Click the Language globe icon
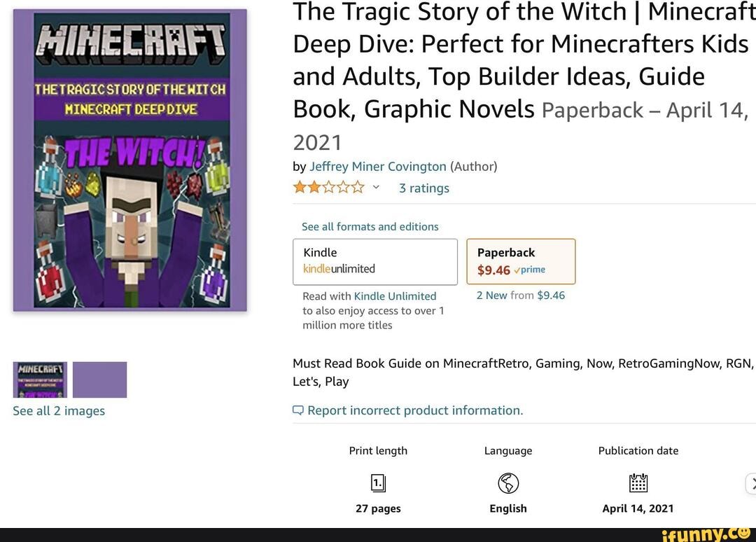The height and width of the screenshot is (542, 756). [x=508, y=482]
